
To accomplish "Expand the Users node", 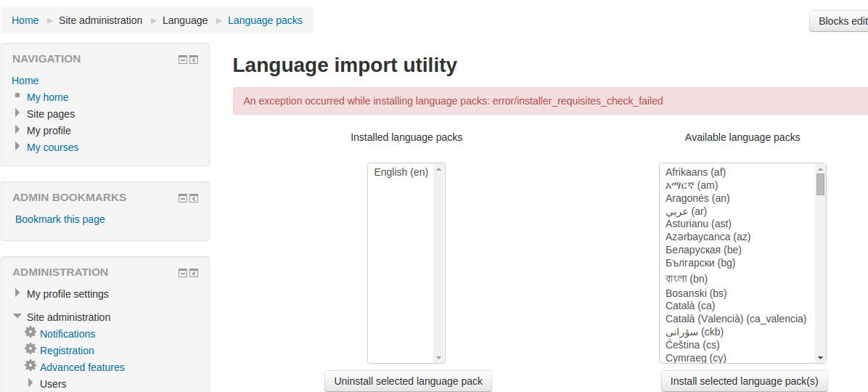I will pyautogui.click(x=30, y=383).
